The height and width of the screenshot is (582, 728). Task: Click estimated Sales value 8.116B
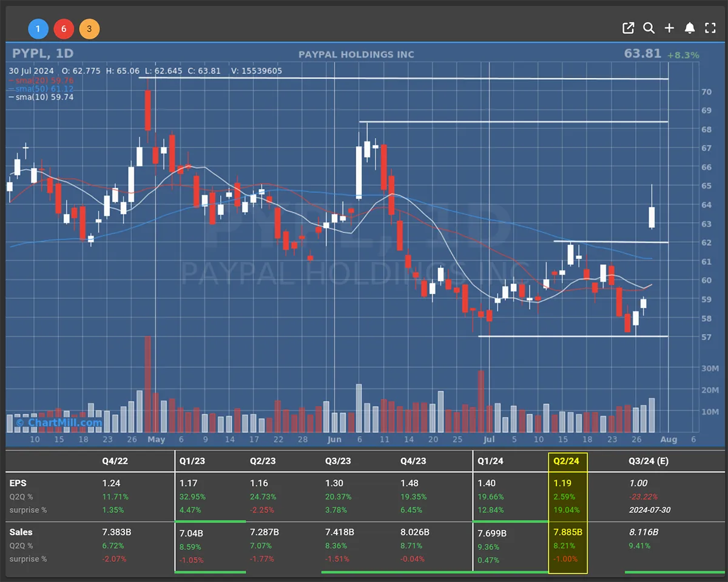(644, 532)
